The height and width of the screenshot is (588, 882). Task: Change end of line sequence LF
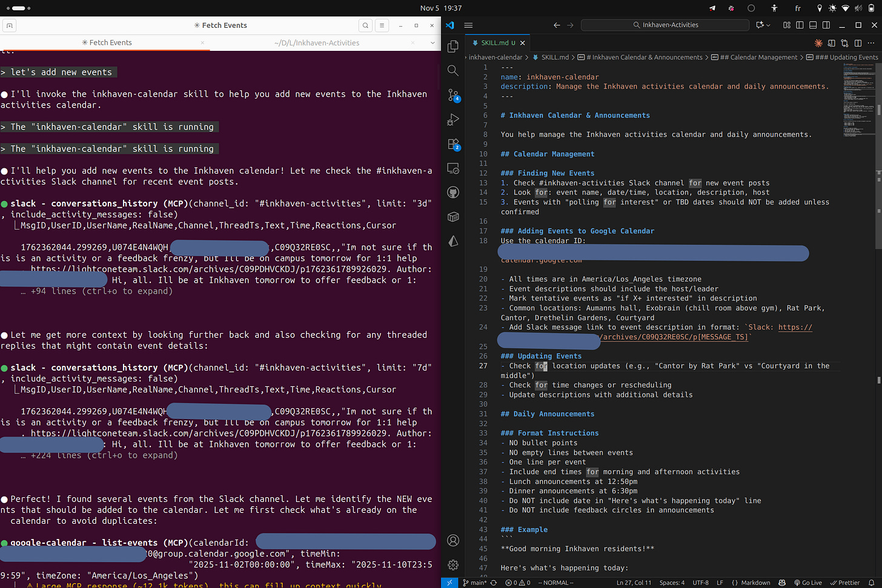[720, 583]
